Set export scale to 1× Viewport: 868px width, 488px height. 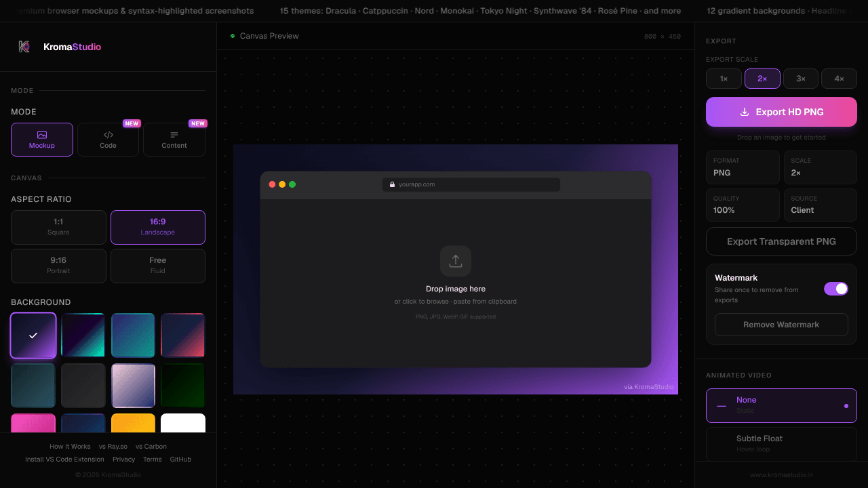(x=724, y=79)
